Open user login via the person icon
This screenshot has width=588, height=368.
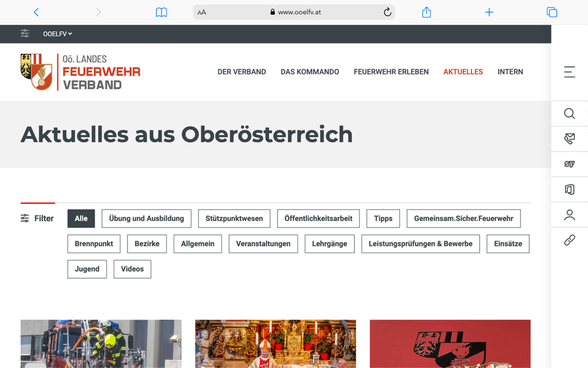569,215
